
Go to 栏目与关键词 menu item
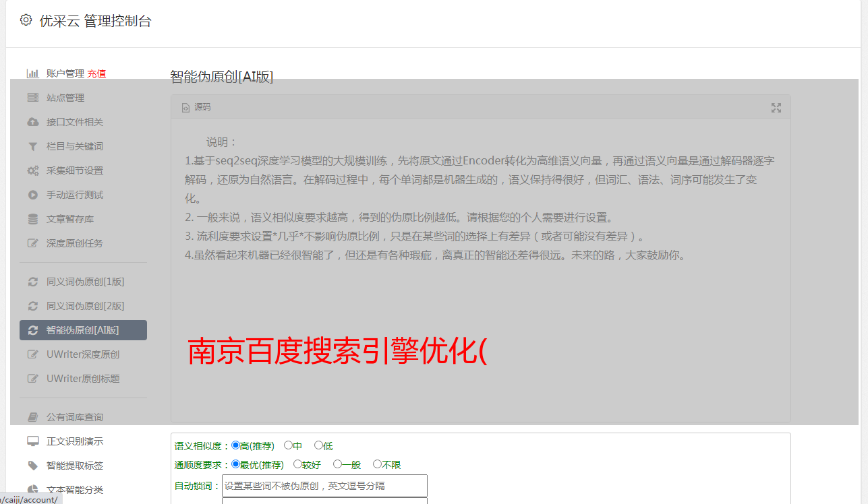click(75, 146)
